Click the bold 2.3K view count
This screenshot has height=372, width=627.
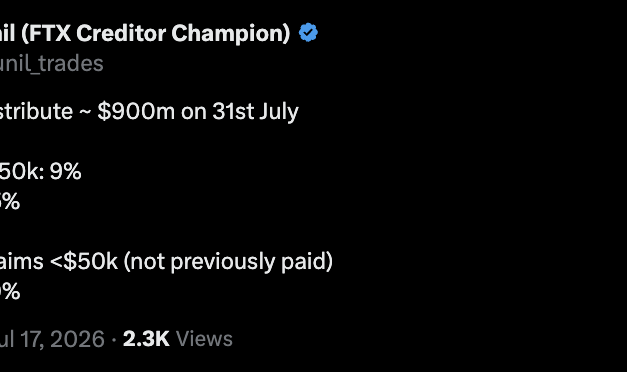pyautogui.click(x=146, y=339)
